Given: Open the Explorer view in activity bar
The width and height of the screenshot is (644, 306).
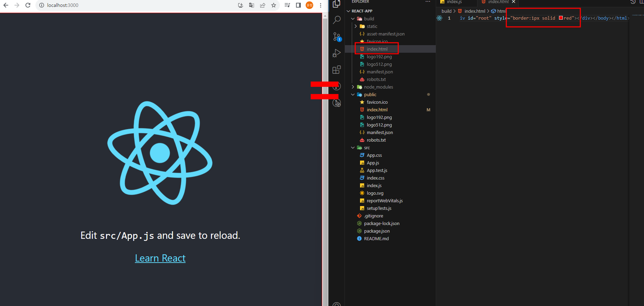Looking at the screenshot, I should coord(337,3).
